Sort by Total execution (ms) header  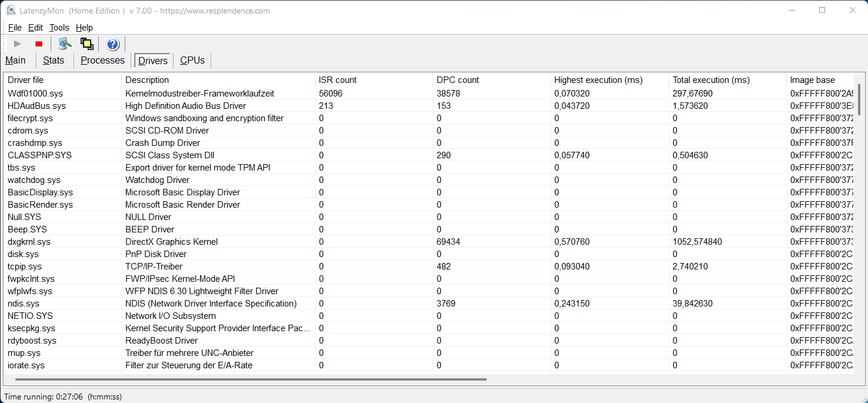click(727, 80)
